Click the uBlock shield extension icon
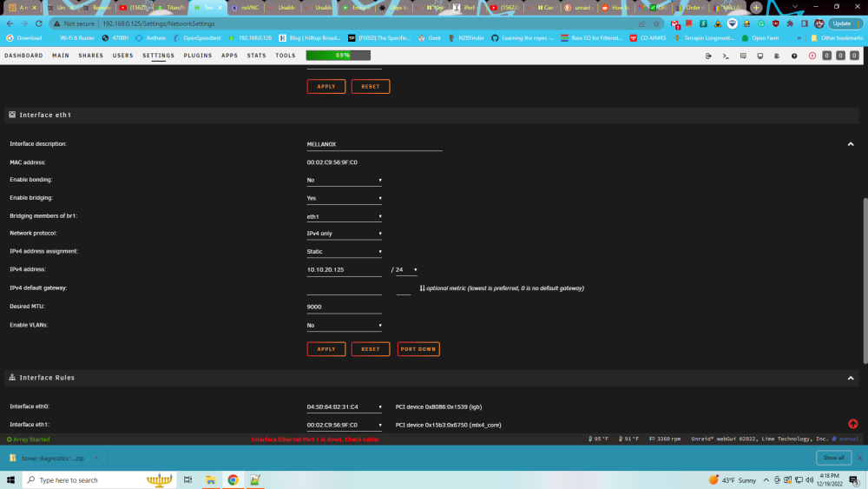This screenshot has height=489, width=868. tap(775, 23)
